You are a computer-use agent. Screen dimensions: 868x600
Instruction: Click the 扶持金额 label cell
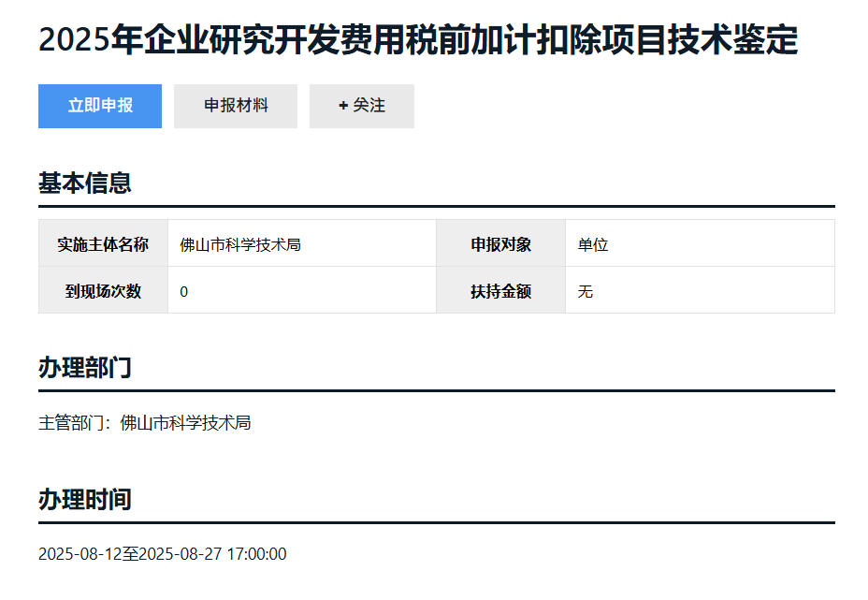coord(500,291)
